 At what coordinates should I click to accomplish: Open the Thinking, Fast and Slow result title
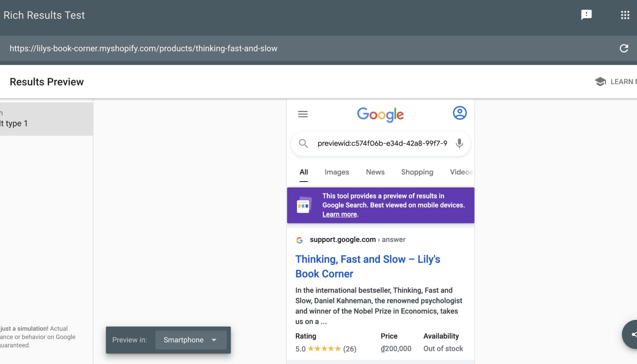368,266
